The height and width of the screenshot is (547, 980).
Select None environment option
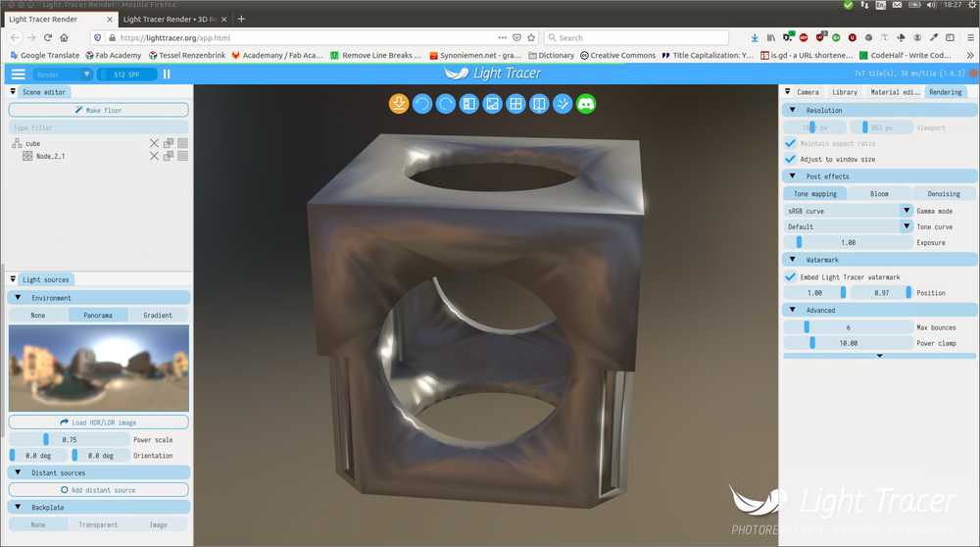click(x=38, y=315)
